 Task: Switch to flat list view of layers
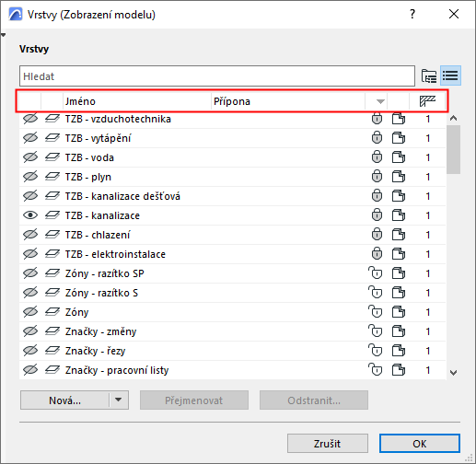tap(450, 75)
